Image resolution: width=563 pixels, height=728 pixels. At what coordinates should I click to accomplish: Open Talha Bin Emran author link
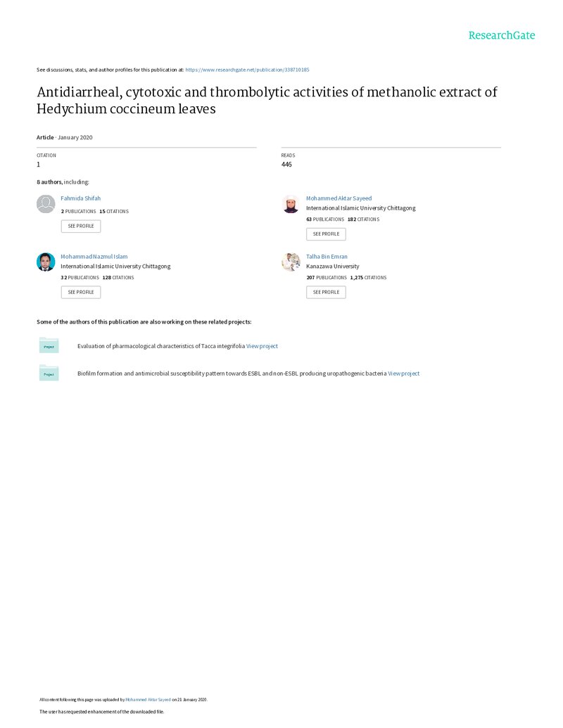click(x=327, y=256)
